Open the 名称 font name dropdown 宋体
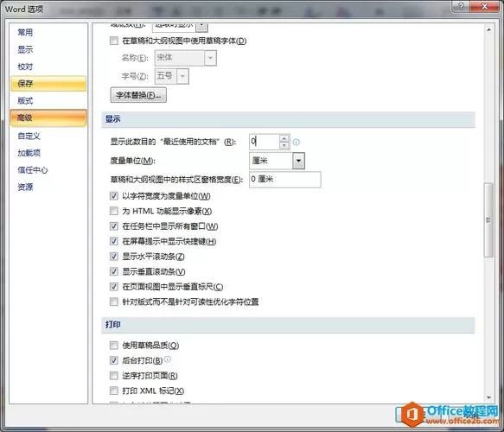 pyautogui.click(x=210, y=58)
